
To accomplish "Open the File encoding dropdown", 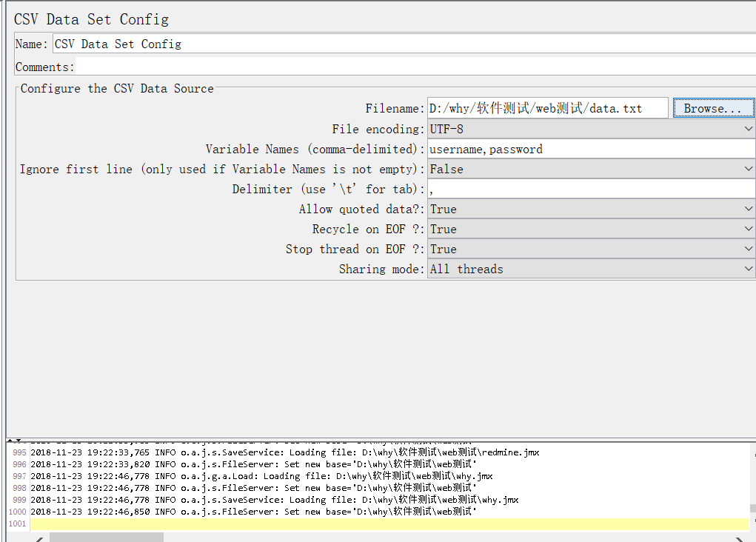I will [591, 129].
